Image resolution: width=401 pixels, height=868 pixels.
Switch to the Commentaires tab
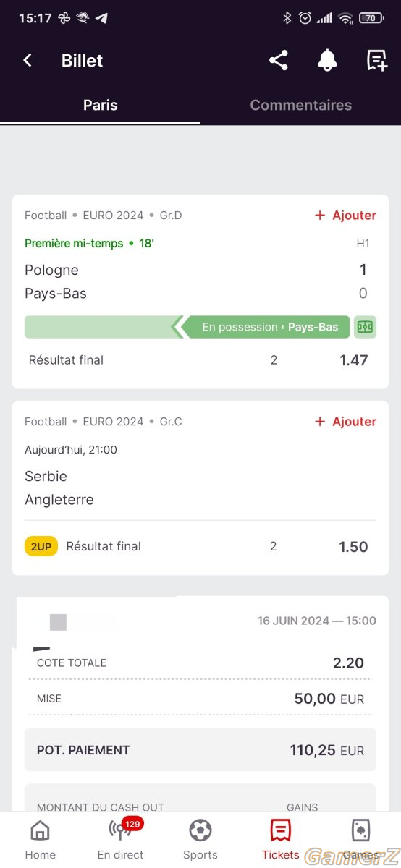coord(300,105)
